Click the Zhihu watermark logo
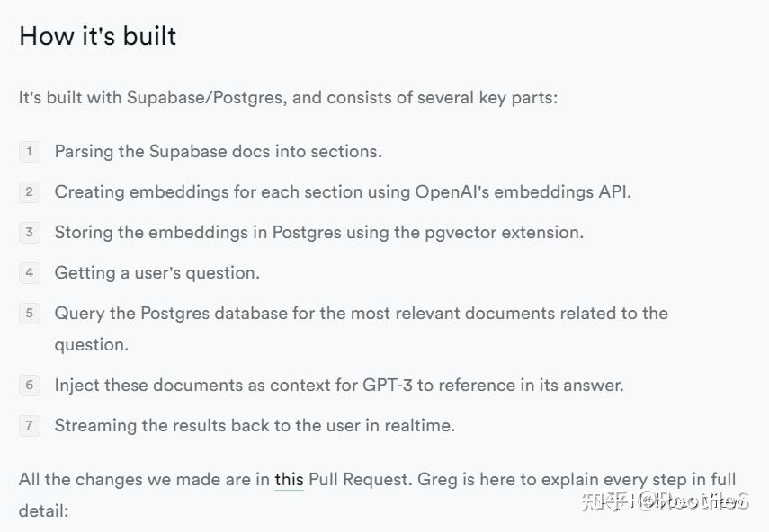 pos(604,501)
